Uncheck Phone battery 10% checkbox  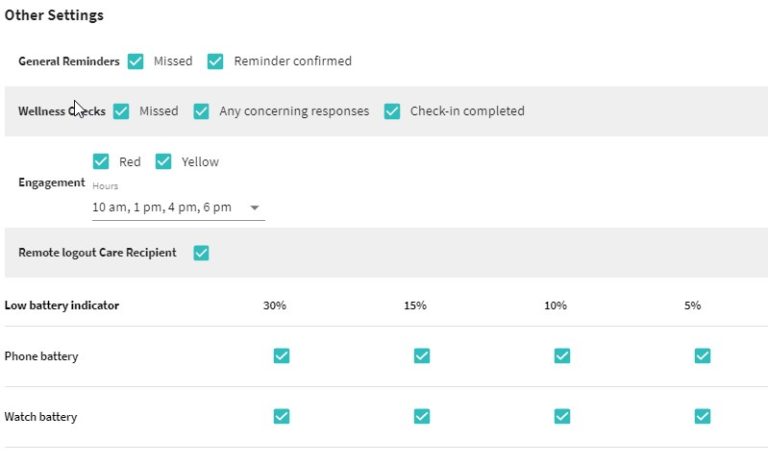tap(562, 356)
